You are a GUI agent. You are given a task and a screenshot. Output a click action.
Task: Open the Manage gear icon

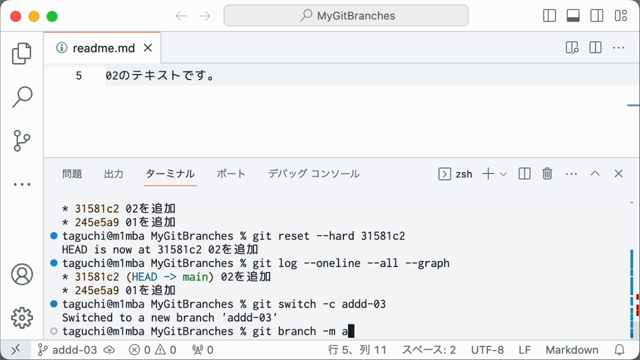point(22,318)
